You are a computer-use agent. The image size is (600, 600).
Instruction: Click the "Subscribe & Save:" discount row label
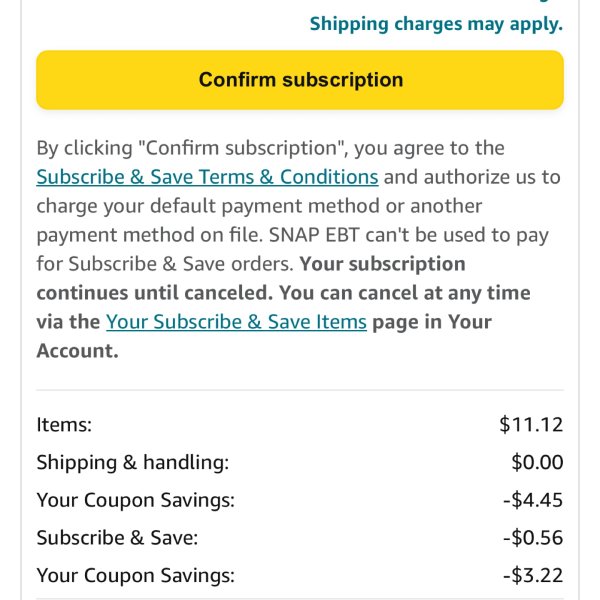click(x=117, y=538)
